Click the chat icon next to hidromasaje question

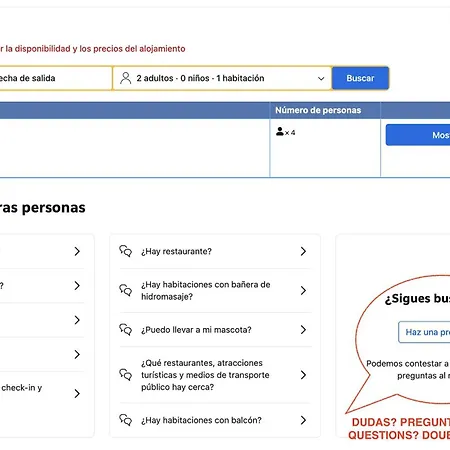click(x=126, y=290)
